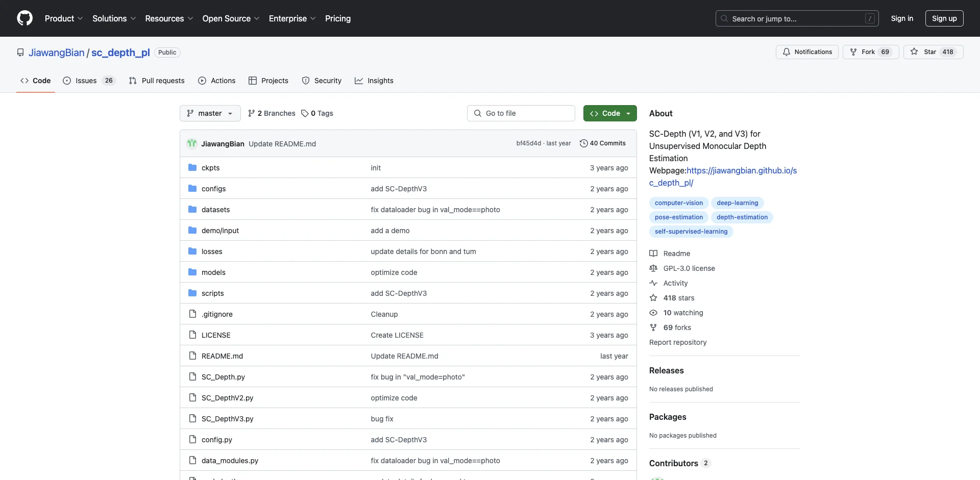Click the Releases heading link

pos(666,370)
